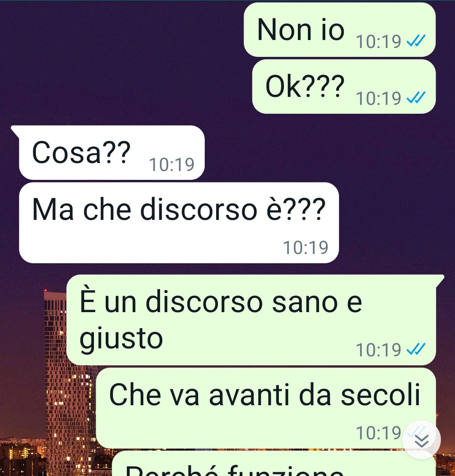This screenshot has width=455, height=476.
Task: Tap read checkmarks on "Non io" message
Action: point(416,41)
